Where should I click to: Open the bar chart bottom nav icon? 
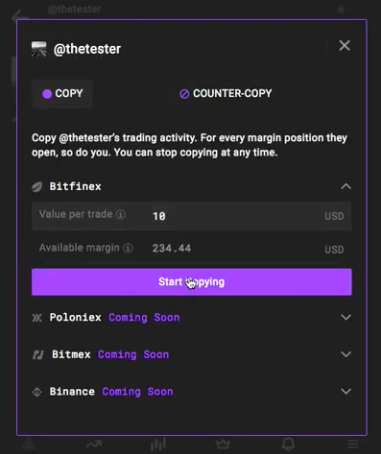tap(158, 444)
